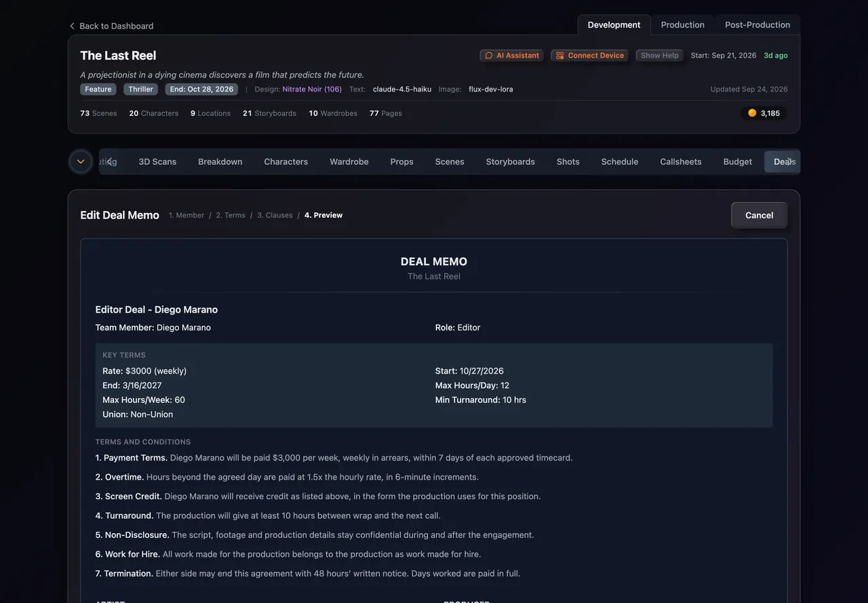Click the project title The Last Reel
The width and height of the screenshot is (868, 603).
(118, 56)
